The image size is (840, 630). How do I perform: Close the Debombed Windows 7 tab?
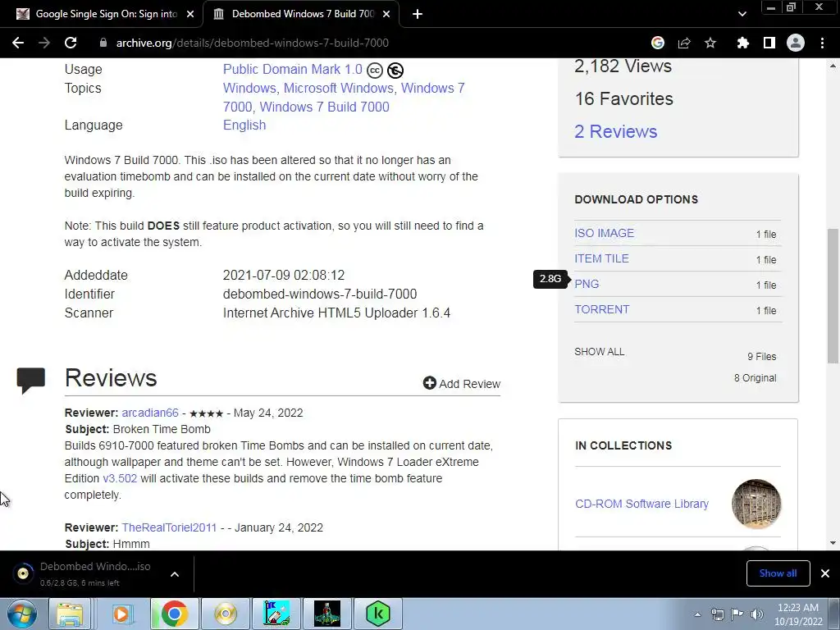tap(386, 15)
